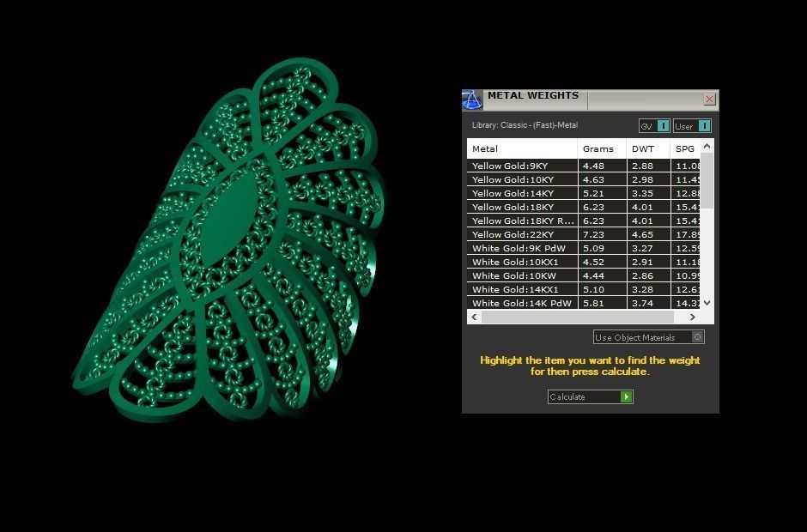Select the Yellow Gold:14KY row

[x=584, y=193]
